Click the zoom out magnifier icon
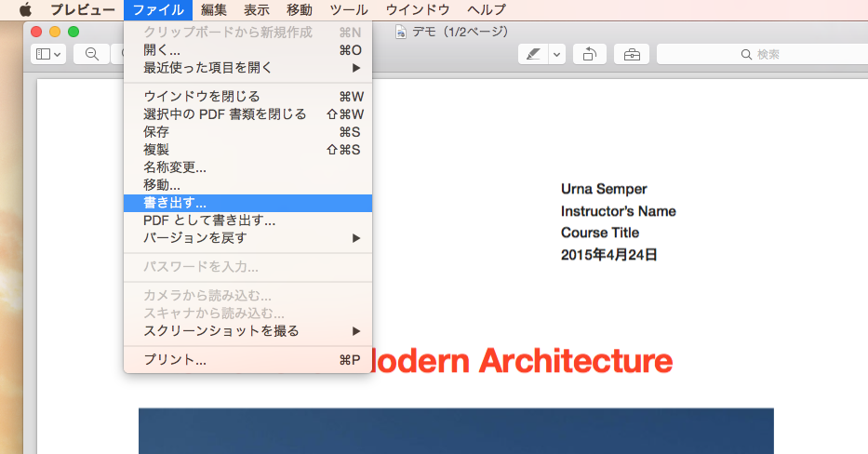 92,54
